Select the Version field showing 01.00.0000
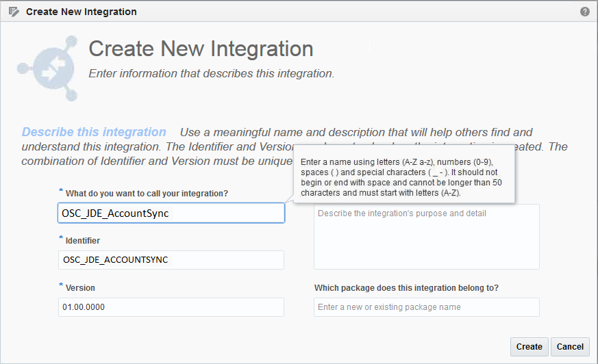Viewport: 598px width, 364px height. [171, 307]
